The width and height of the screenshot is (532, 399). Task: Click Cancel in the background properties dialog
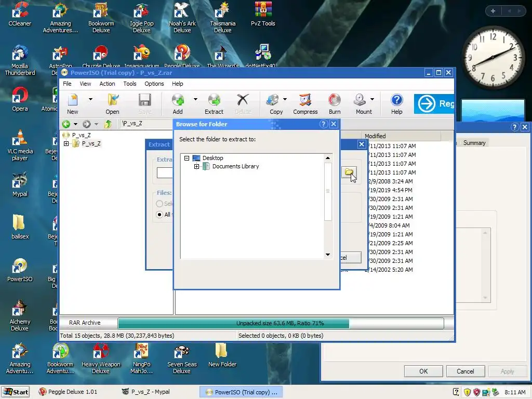(x=465, y=371)
